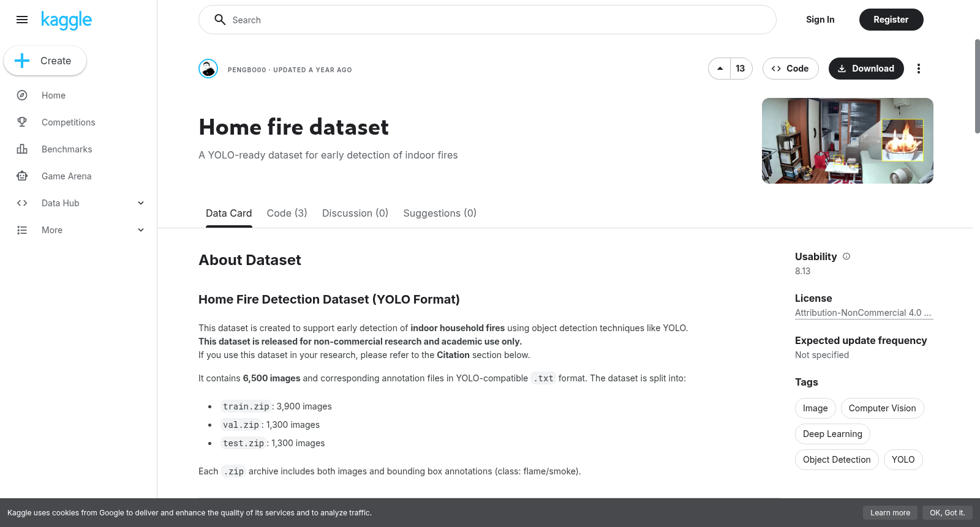The height and width of the screenshot is (527, 980).
Task: Click the PENGBO00 author avatar
Action: point(208,69)
